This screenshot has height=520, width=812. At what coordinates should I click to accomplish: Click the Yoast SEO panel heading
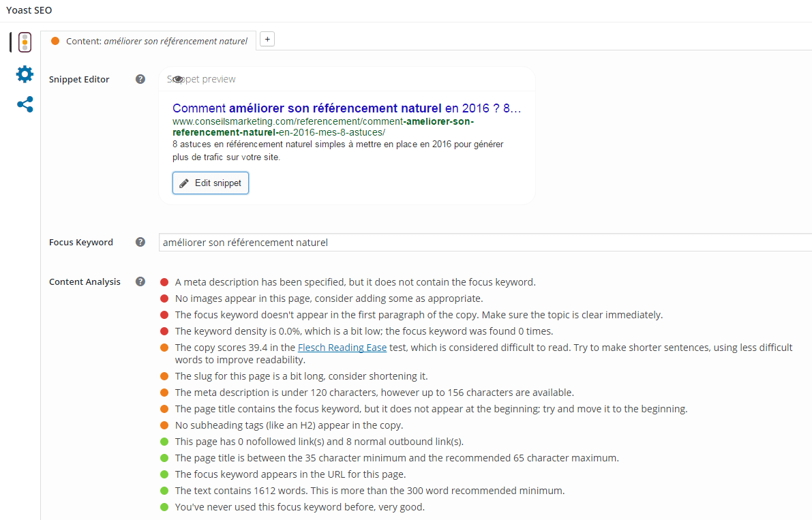29,10
